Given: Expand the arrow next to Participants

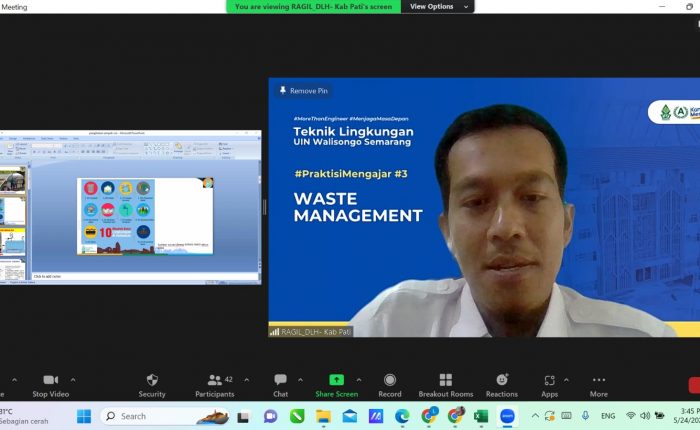Looking at the screenshot, I should (247, 380).
